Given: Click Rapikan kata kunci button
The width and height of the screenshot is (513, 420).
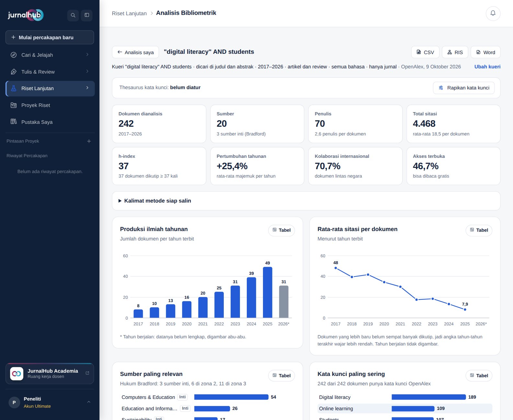Looking at the screenshot, I should pos(464,88).
